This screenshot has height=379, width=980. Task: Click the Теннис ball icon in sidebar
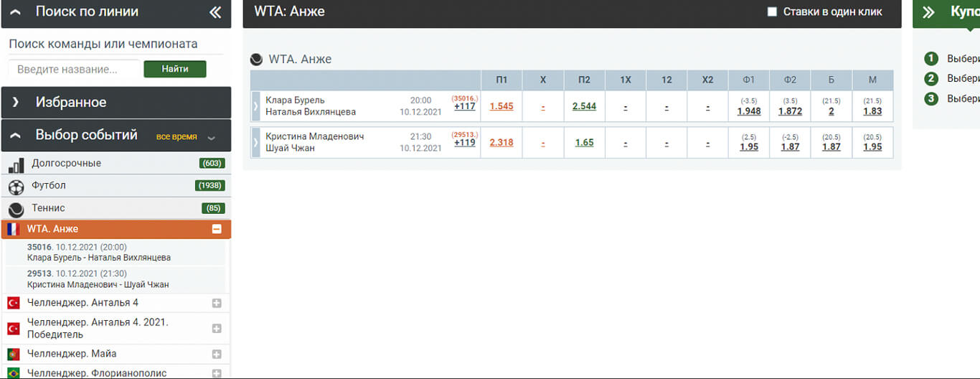16,209
